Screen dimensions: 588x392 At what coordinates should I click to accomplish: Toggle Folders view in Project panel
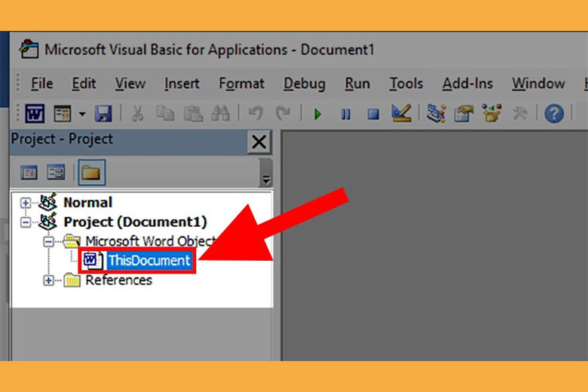(x=91, y=173)
